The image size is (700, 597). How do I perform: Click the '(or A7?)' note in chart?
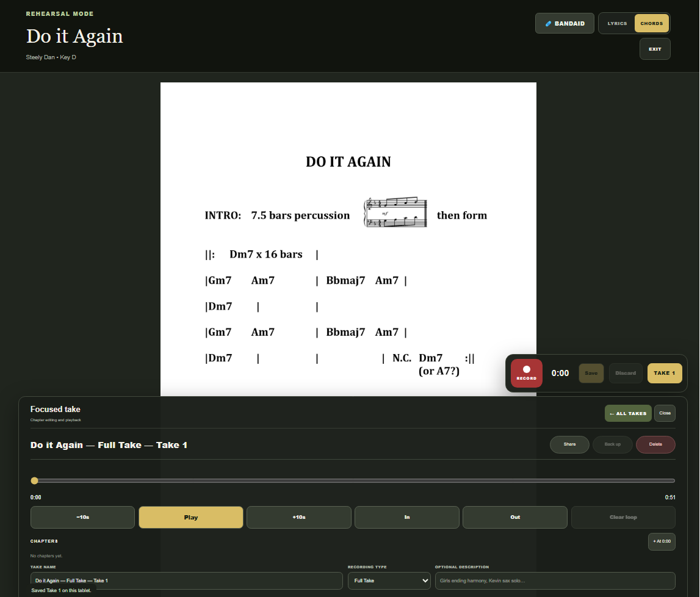tap(439, 371)
